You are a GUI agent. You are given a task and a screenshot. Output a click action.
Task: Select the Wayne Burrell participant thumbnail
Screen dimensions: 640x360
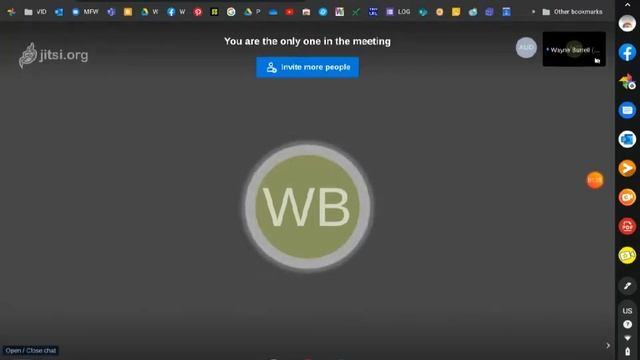point(574,49)
